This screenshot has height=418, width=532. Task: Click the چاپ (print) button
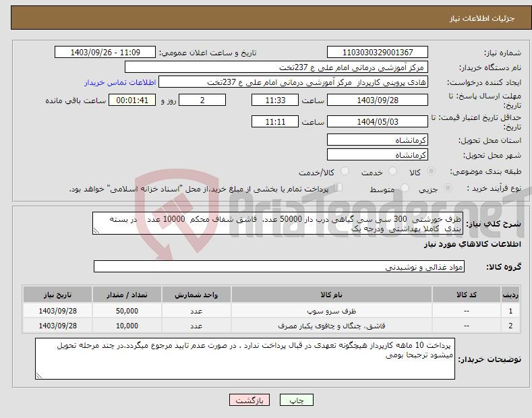(x=296, y=400)
